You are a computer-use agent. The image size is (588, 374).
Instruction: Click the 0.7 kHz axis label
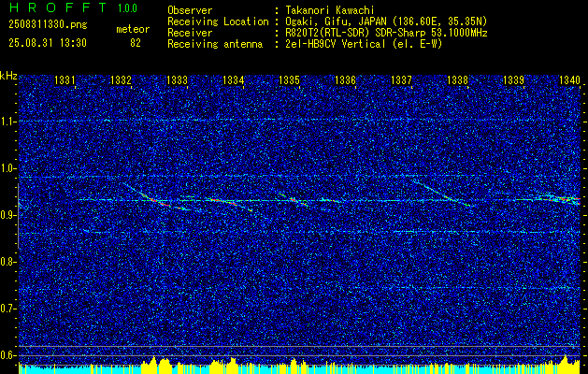tap(7, 309)
